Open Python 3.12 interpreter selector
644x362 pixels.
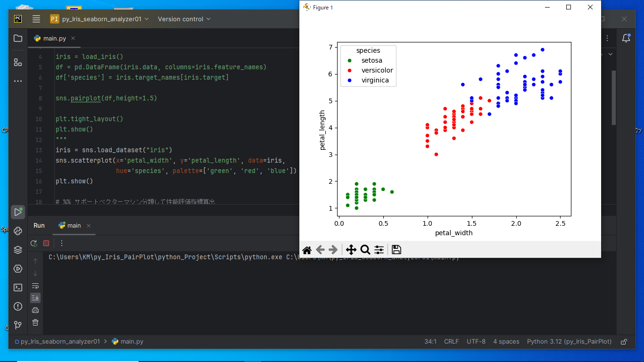[x=569, y=342]
